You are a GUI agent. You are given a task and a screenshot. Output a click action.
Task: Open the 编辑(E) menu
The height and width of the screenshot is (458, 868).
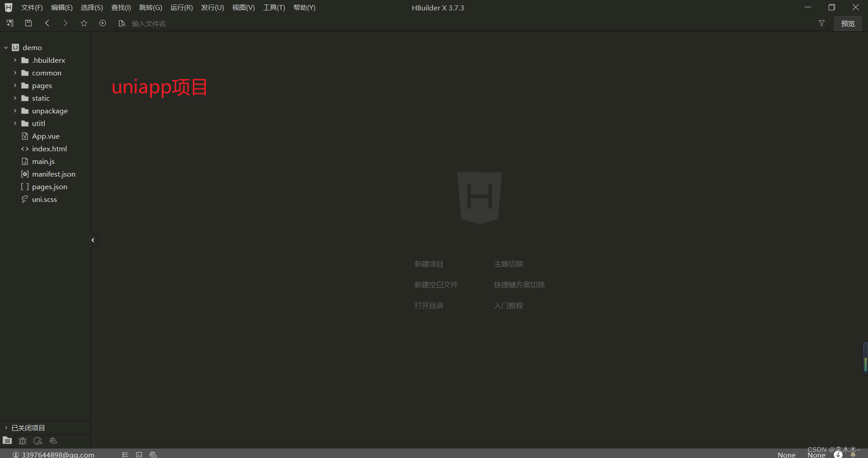[x=61, y=8]
